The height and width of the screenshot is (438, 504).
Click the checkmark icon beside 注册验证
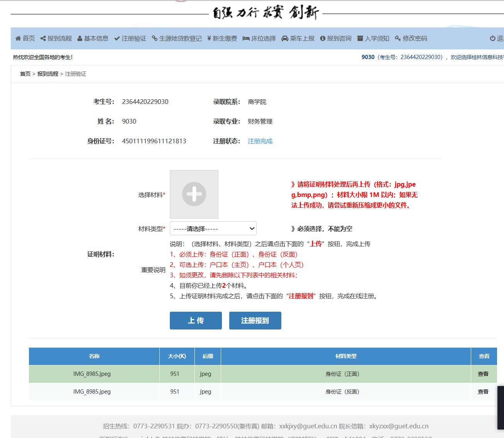pos(117,39)
